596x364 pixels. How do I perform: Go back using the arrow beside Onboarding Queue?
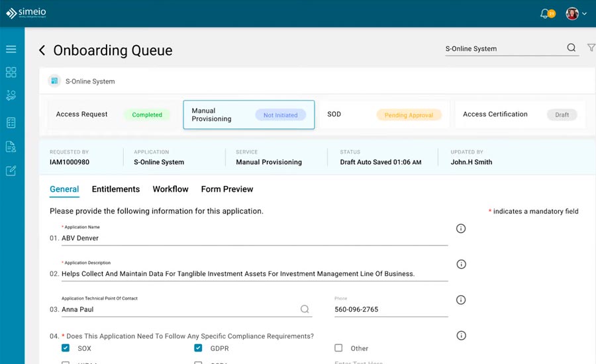42,50
